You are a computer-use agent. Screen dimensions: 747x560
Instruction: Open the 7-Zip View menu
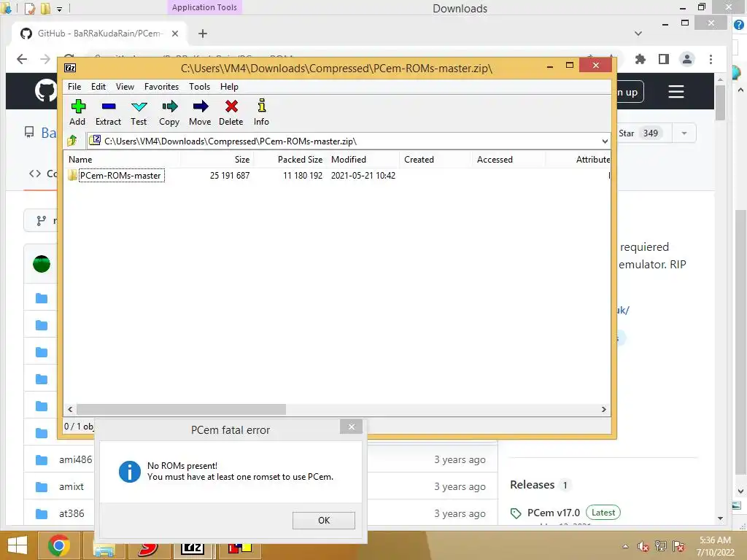(x=125, y=87)
